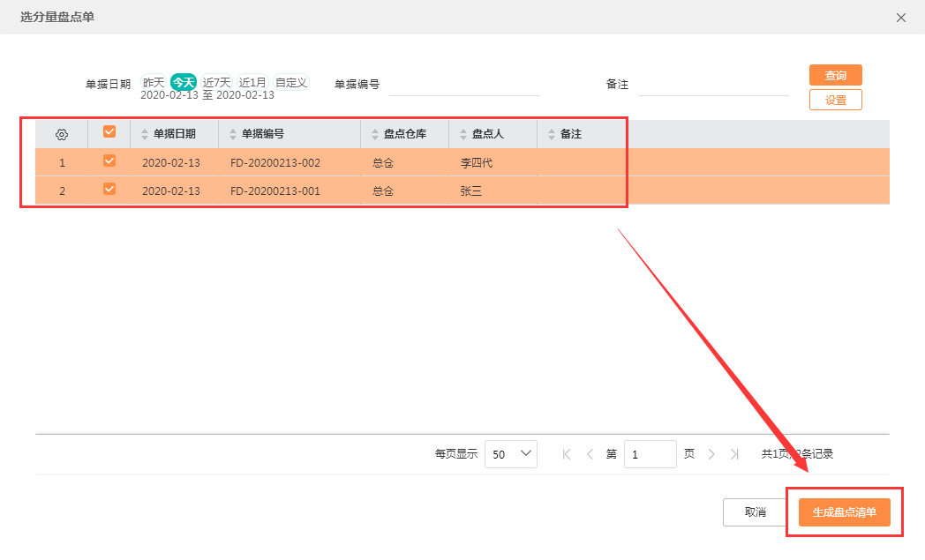Click the 生成盘点清单 button
Screen dimensions: 925x560
tap(844, 512)
